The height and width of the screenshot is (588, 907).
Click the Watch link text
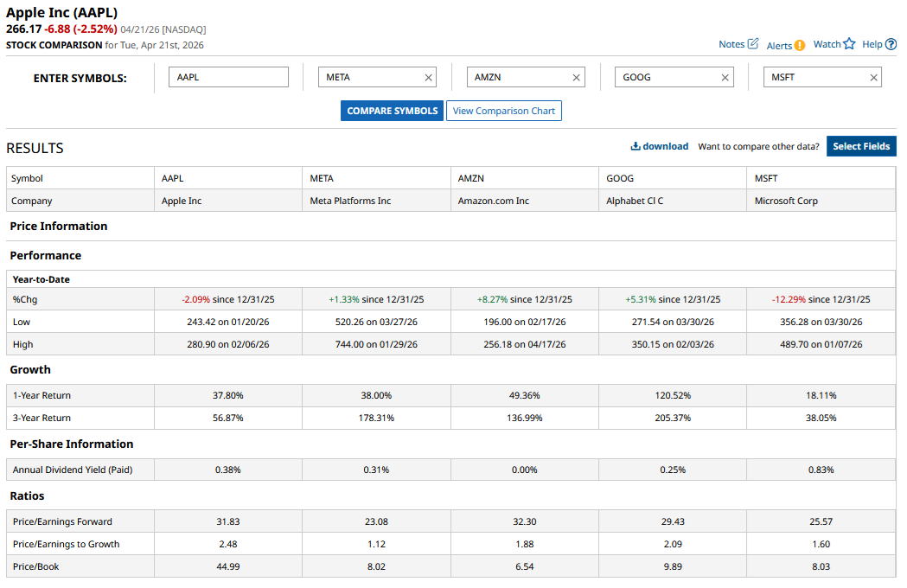click(x=827, y=44)
